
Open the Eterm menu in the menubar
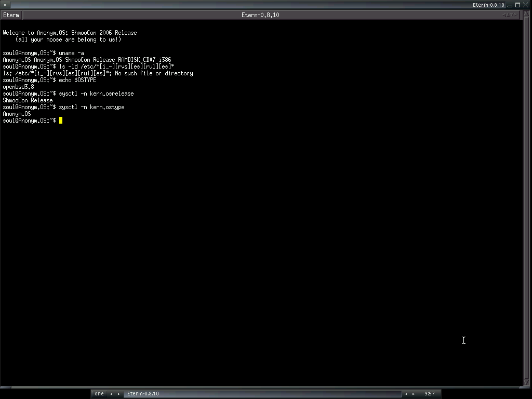pyautogui.click(x=11, y=15)
